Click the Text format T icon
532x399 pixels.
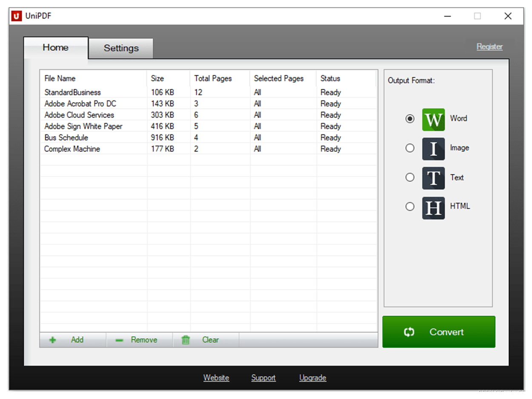pos(433,178)
